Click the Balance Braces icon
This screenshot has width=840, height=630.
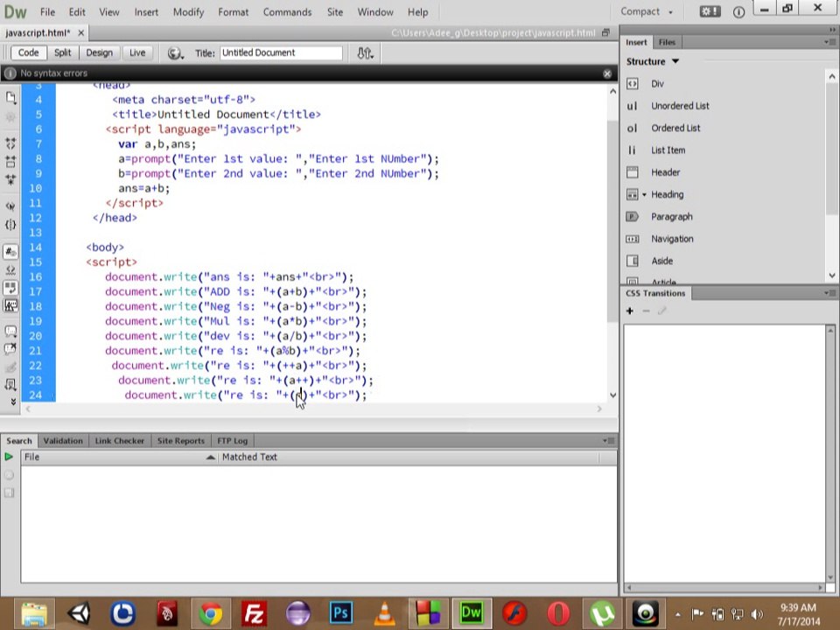click(x=10, y=225)
